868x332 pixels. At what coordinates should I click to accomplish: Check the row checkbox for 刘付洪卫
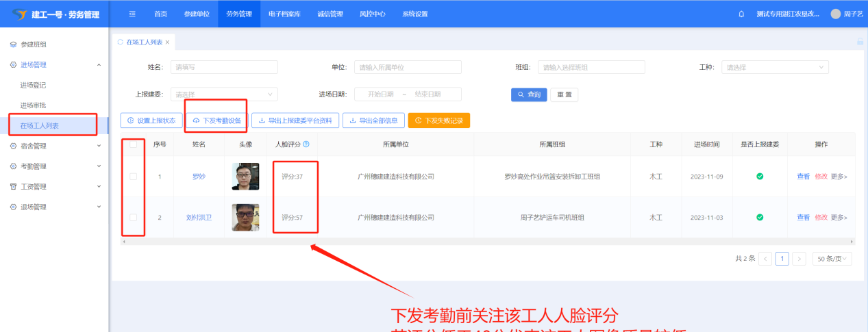click(133, 217)
